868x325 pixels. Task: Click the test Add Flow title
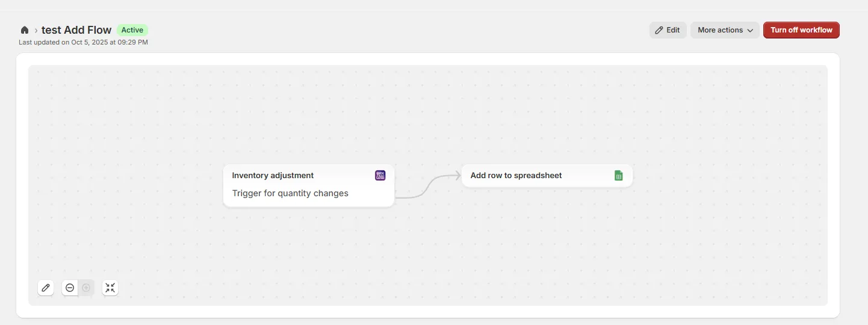click(x=76, y=30)
